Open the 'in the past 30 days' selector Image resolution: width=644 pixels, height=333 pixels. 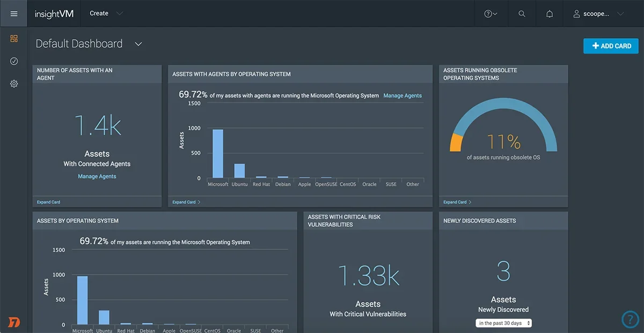pos(503,323)
